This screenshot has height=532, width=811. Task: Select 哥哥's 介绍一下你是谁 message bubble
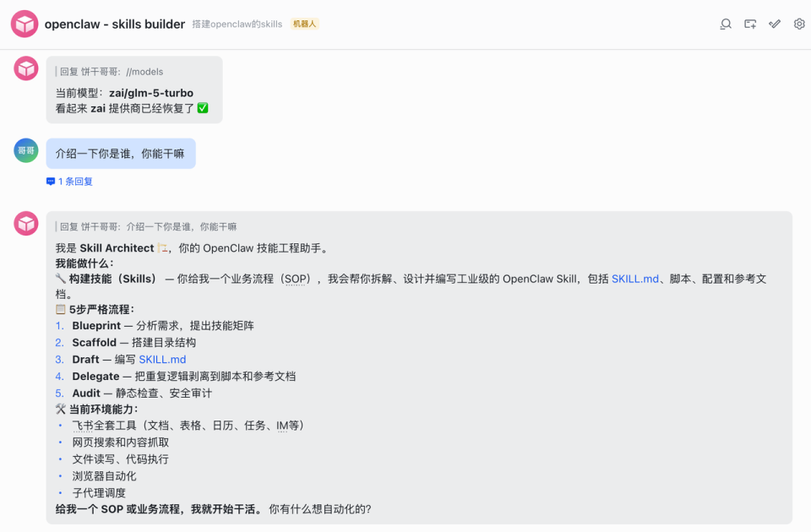click(121, 152)
